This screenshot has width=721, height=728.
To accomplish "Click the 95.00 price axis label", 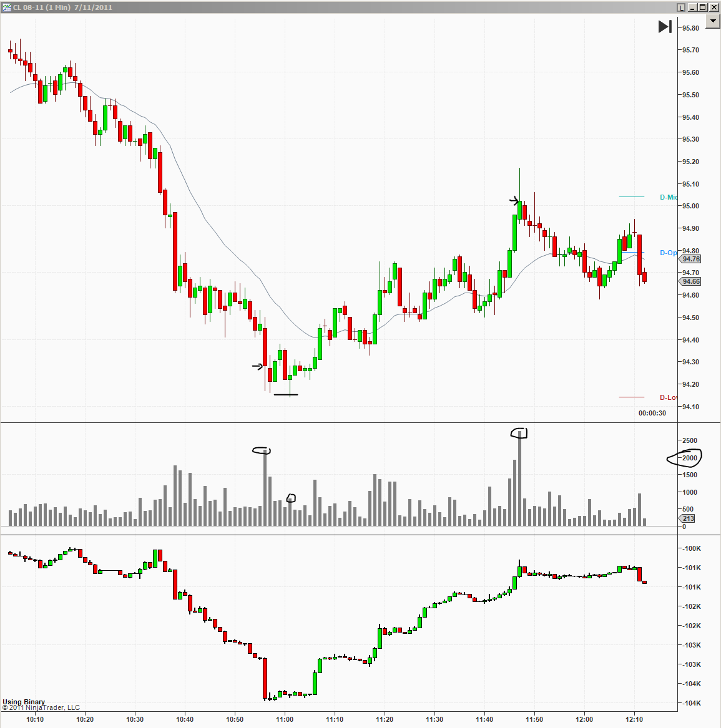I will pos(690,206).
